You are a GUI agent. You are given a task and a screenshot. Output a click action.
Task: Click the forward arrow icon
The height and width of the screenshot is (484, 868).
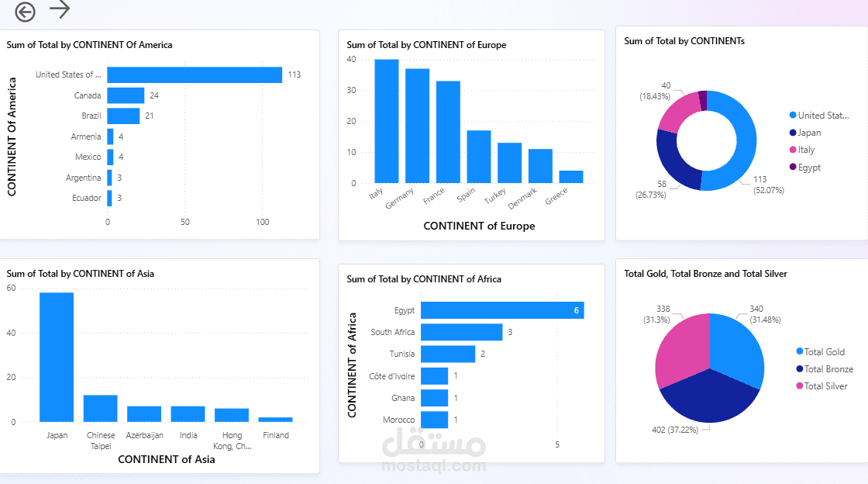60,9
